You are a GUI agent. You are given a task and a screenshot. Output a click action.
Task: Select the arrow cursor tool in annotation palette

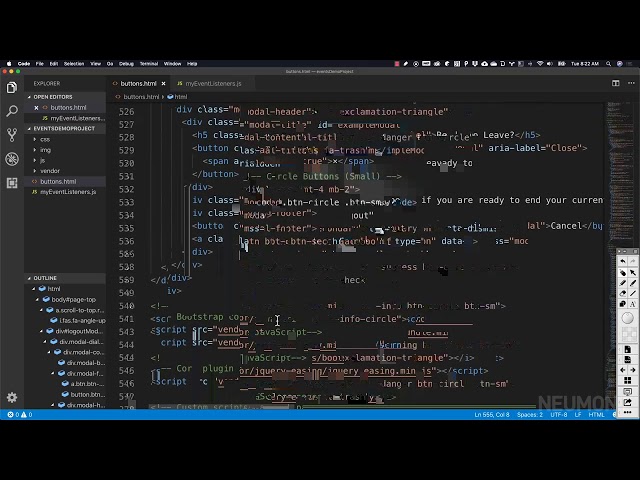(x=633, y=272)
